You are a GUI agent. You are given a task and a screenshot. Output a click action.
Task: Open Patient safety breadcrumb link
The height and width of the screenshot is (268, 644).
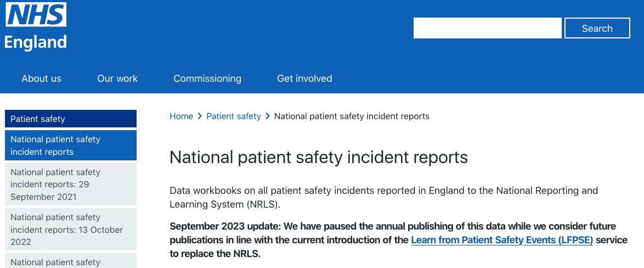(x=234, y=116)
